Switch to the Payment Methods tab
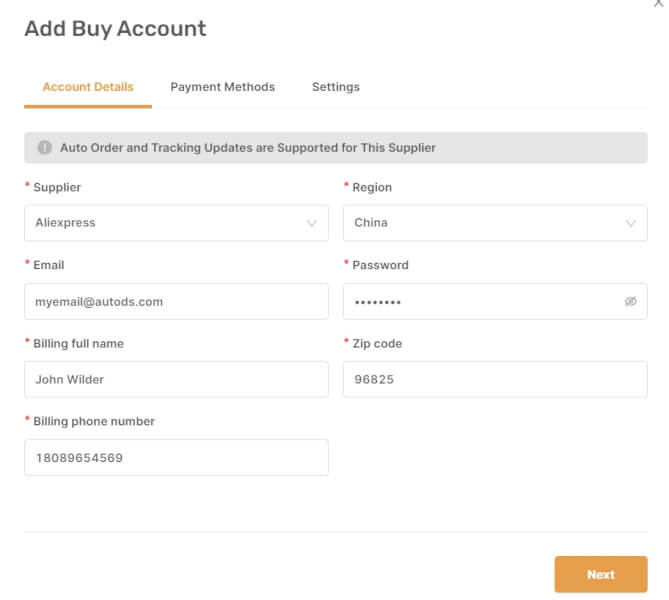Image resolution: width=669 pixels, height=600 pixels. pos(222,87)
